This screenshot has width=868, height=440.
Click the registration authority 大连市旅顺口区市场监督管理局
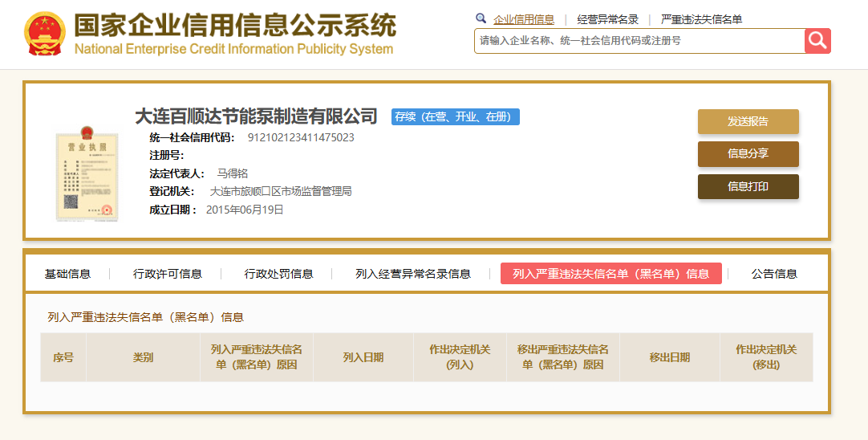click(281, 192)
